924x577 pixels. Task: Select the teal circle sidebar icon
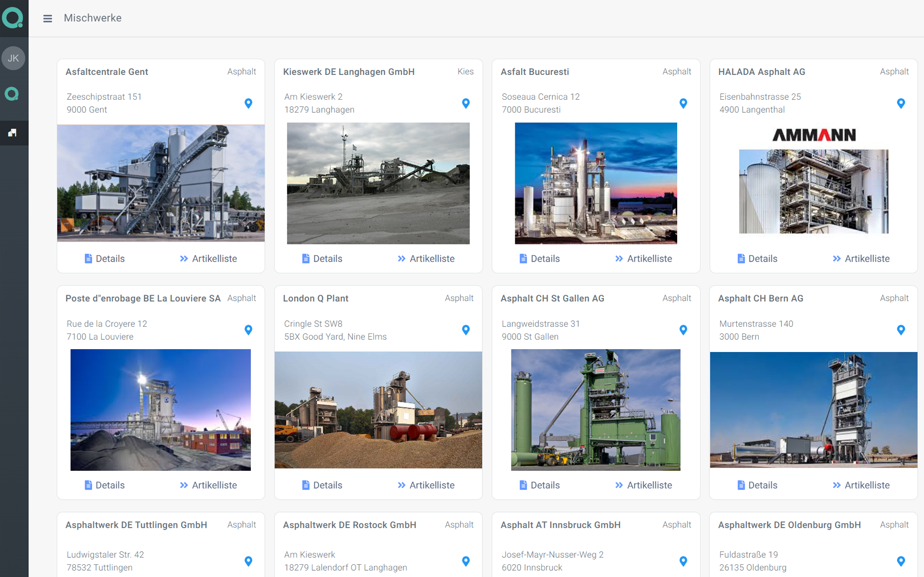(x=12, y=94)
